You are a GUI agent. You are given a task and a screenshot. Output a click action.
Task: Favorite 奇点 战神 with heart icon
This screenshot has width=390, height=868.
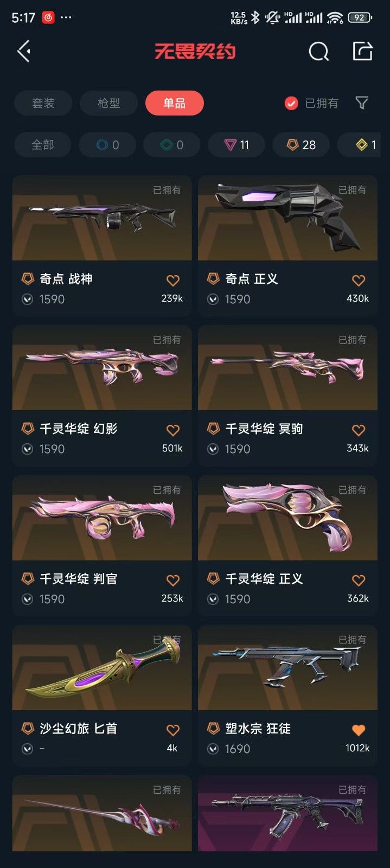pos(173,280)
